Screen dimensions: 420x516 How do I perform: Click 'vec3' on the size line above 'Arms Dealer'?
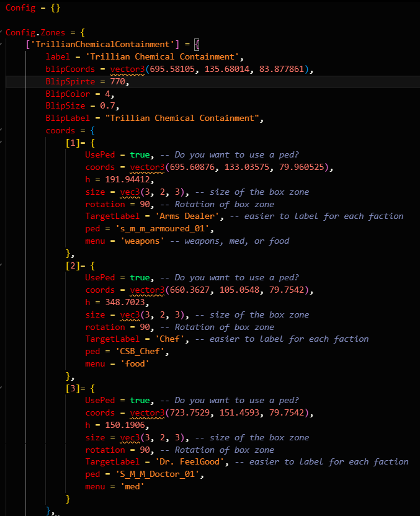130,192
